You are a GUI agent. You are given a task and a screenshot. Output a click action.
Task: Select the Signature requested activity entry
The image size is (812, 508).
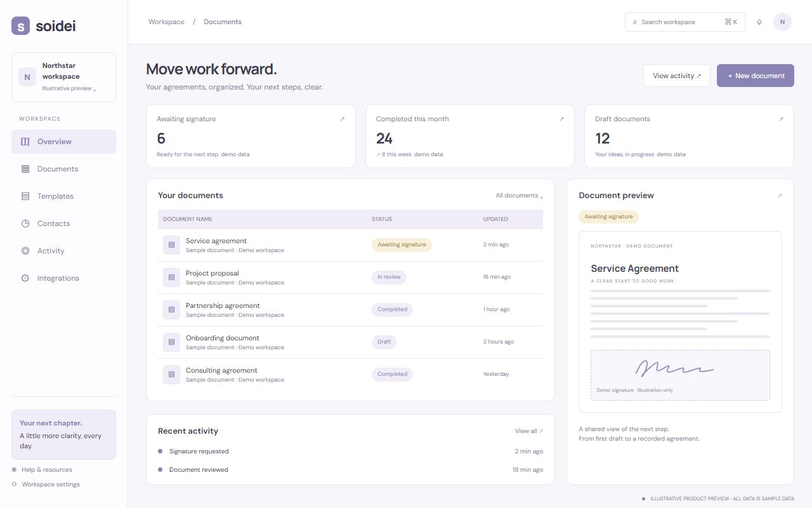click(350, 451)
